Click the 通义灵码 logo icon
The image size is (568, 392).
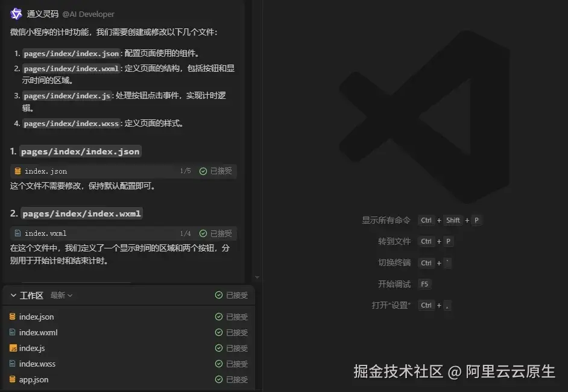click(15, 13)
